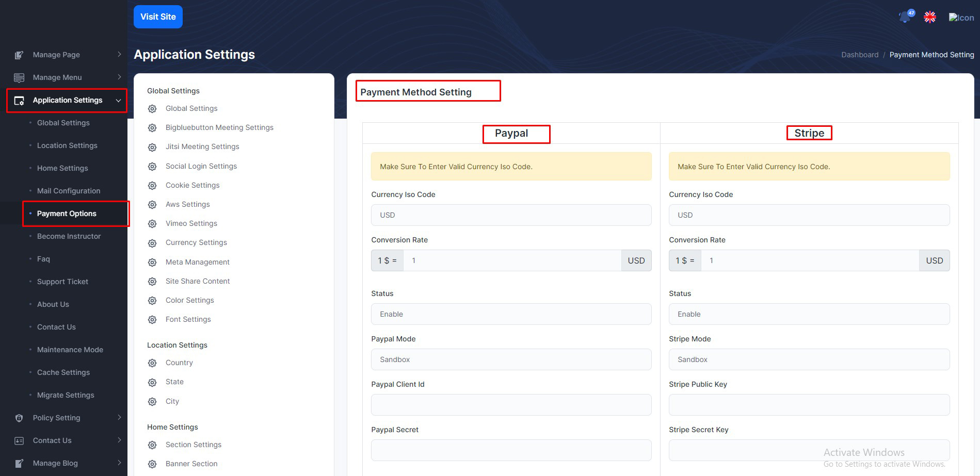Go to Dashboard via breadcrumb link

click(x=859, y=55)
